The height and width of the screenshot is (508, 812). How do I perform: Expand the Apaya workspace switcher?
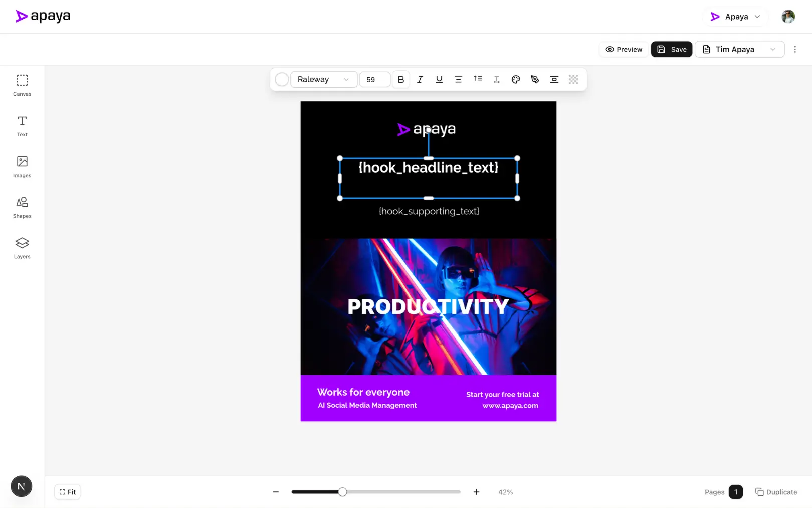(735, 17)
